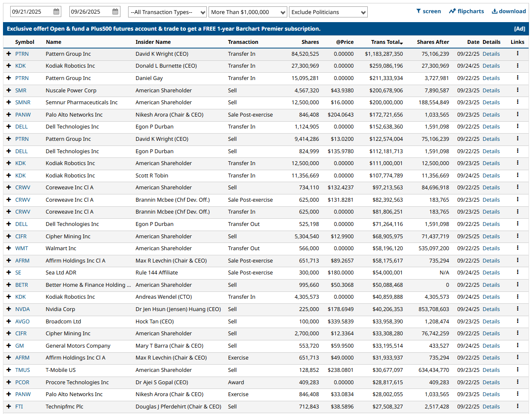Expand the BETR Better Home row

(x=9, y=285)
